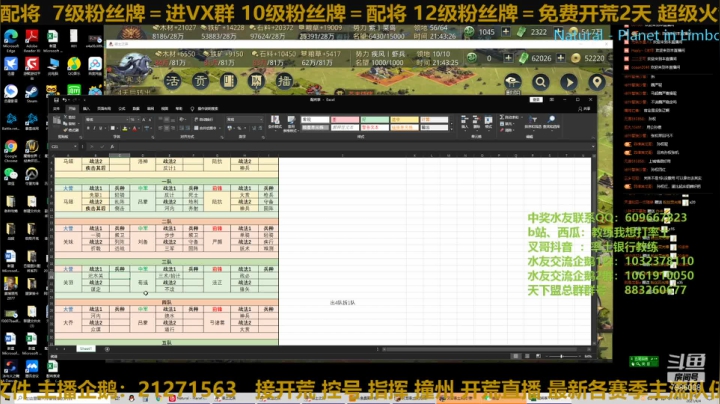Image resolution: width=720 pixels, height=404 pixels.
Task: Expand the cell styles gallery arrow
Action: (x=451, y=129)
